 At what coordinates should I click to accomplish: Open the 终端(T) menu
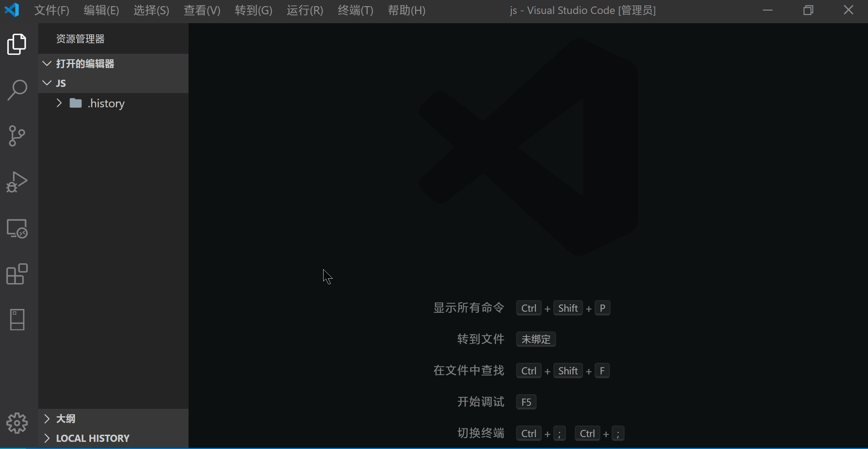pyautogui.click(x=355, y=10)
